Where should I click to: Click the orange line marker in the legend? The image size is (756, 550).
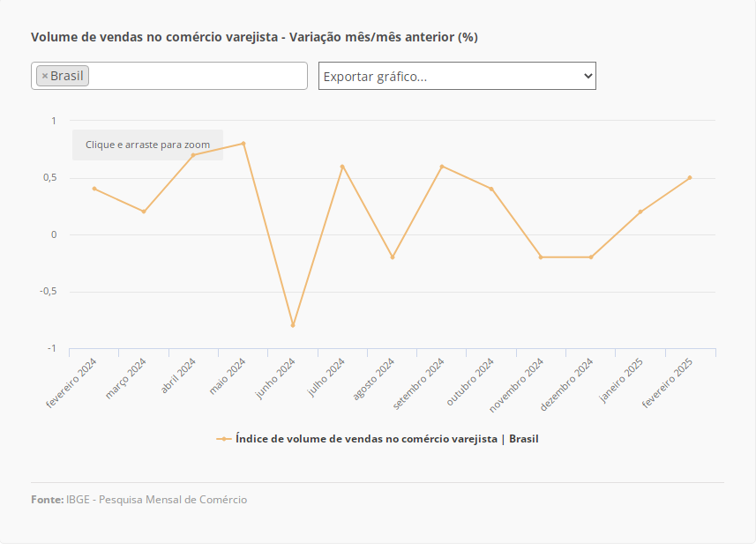point(224,439)
